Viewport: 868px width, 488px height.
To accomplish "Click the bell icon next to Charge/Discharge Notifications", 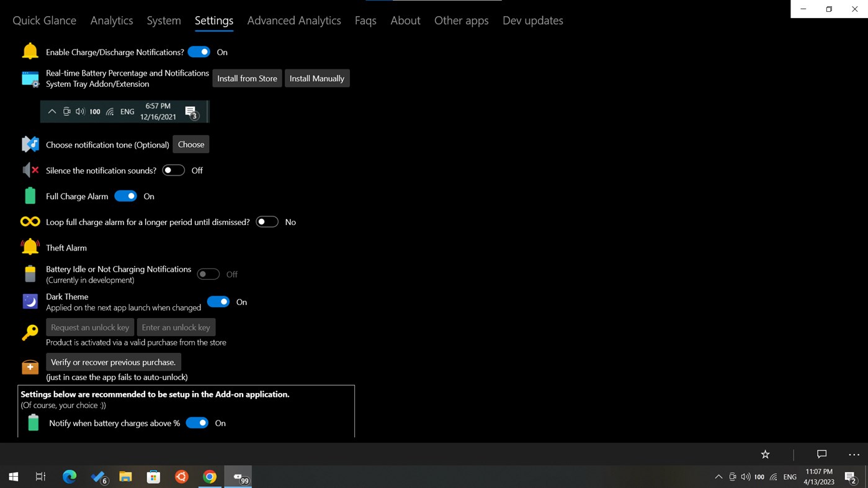I will 30,50.
